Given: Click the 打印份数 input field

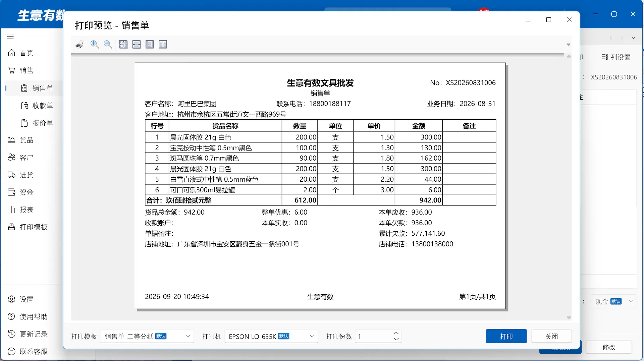Looking at the screenshot, I should click(373, 336).
